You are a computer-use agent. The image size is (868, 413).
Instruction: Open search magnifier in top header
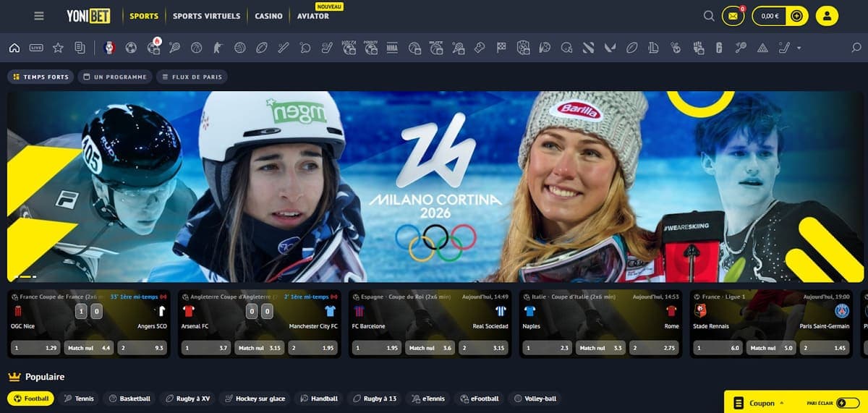point(709,16)
